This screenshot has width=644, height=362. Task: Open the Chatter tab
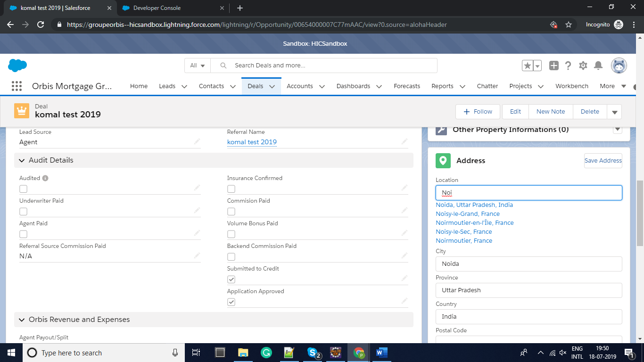coord(487,86)
